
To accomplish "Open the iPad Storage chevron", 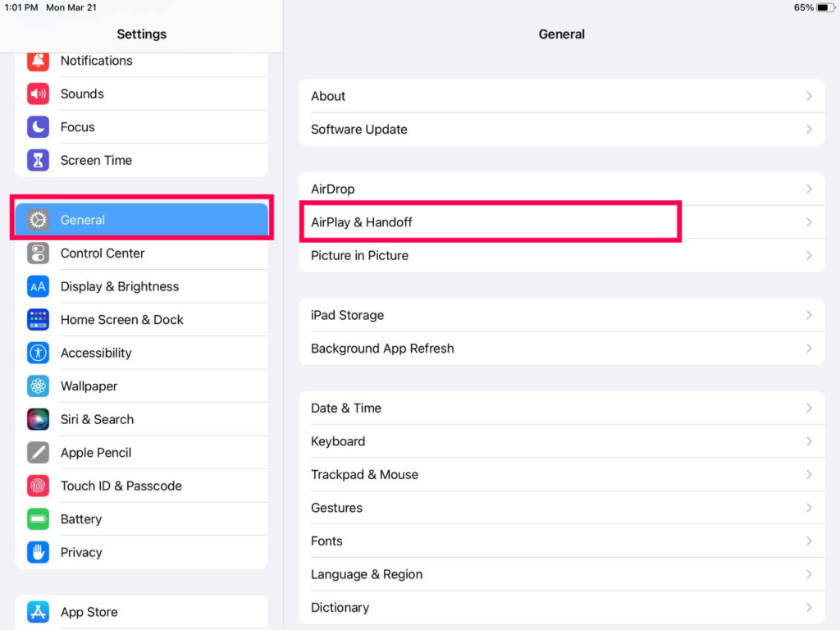I will [809, 316].
